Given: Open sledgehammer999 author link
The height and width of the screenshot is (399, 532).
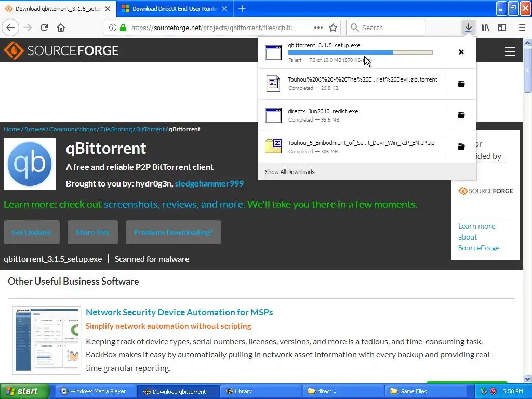Looking at the screenshot, I should click(209, 183).
